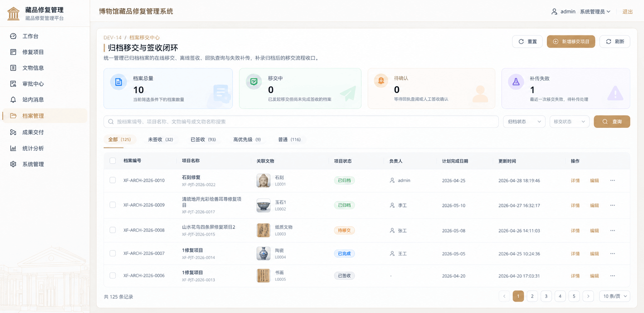
Task: Open 站内消息 bell icon
Action: [x=13, y=100]
